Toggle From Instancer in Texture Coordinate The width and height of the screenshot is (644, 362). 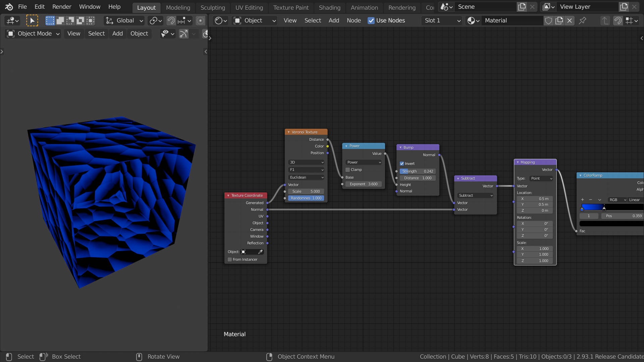pos(229,259)
